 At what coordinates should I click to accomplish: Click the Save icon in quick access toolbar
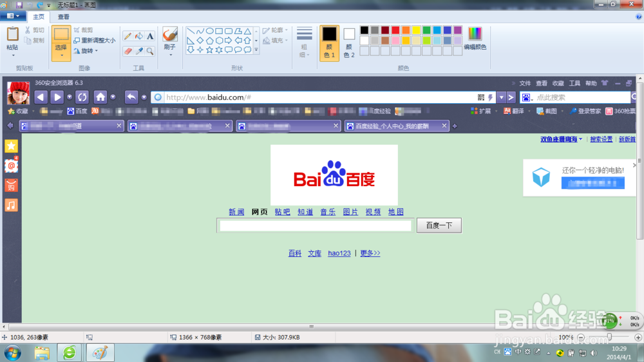coord(19,5)
